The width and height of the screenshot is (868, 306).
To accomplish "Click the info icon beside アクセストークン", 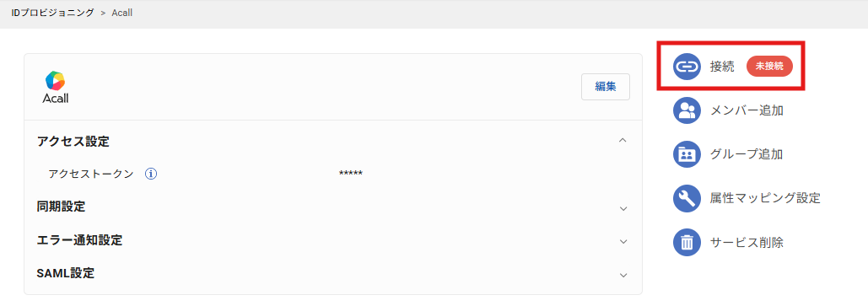I will pyautogui.click(x=151, y=174).
